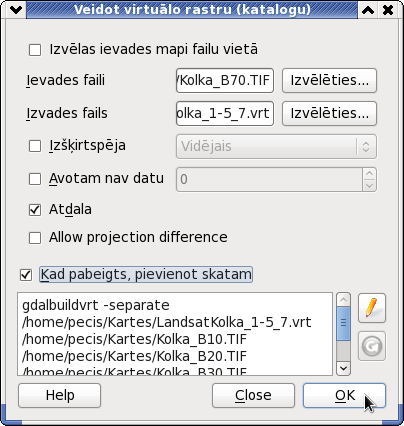Enable the 'Avotam nav datu' checkbox

click(x=35, y=179)
